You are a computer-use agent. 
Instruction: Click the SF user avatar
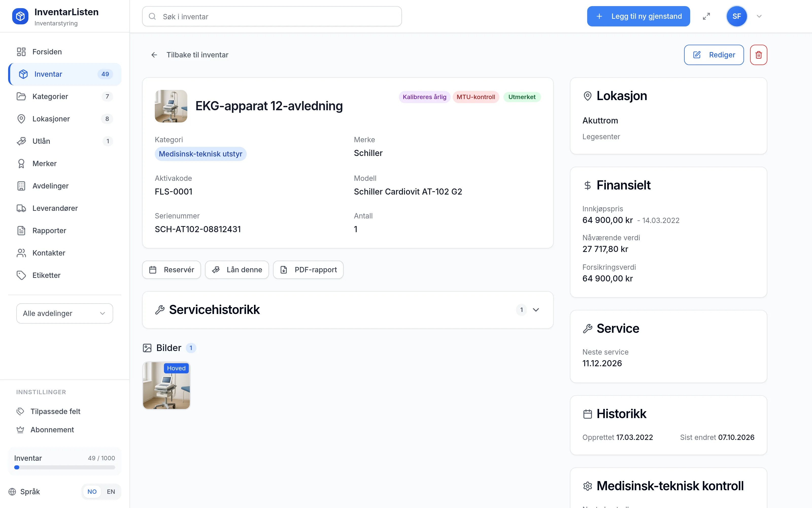click(x=736, y=16)
